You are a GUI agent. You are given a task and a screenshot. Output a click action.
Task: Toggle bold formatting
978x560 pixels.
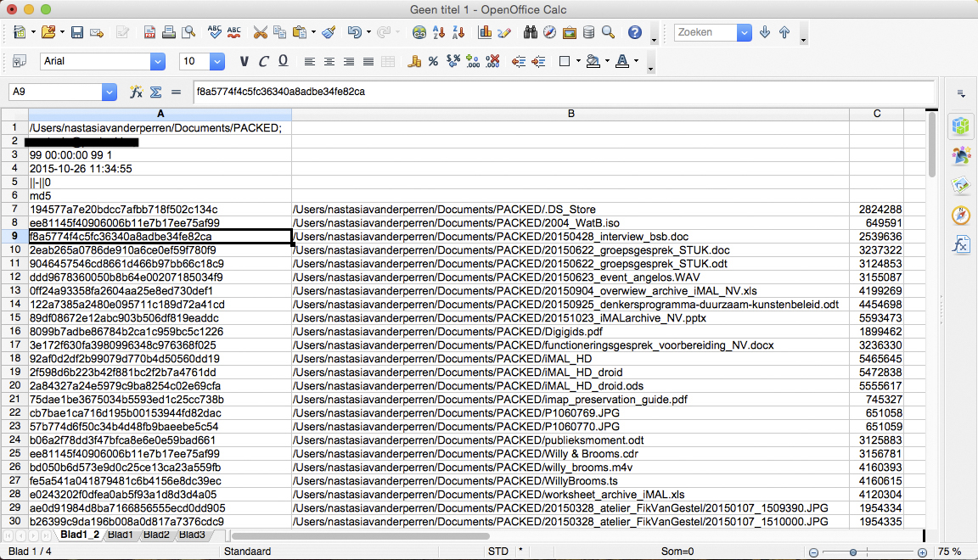click(244, 61)
